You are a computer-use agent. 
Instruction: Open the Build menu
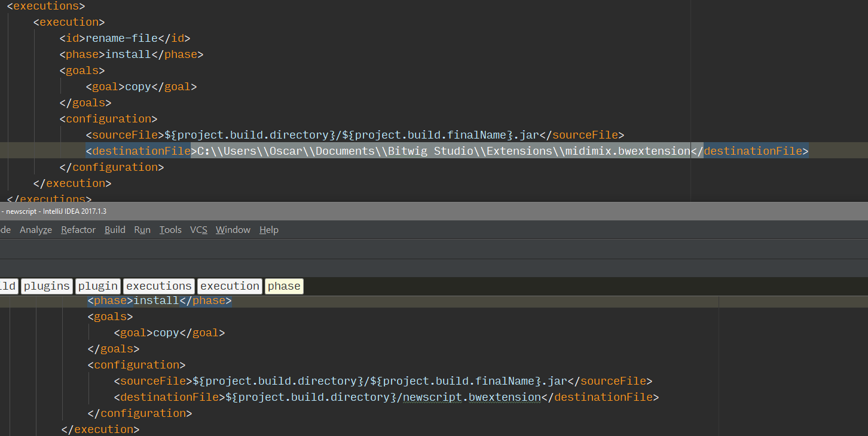click(x=115, y=230)
